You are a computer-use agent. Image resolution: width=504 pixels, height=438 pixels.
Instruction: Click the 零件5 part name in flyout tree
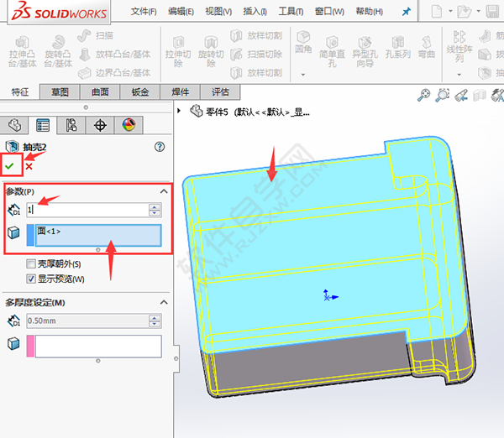(x=218, y=112)
